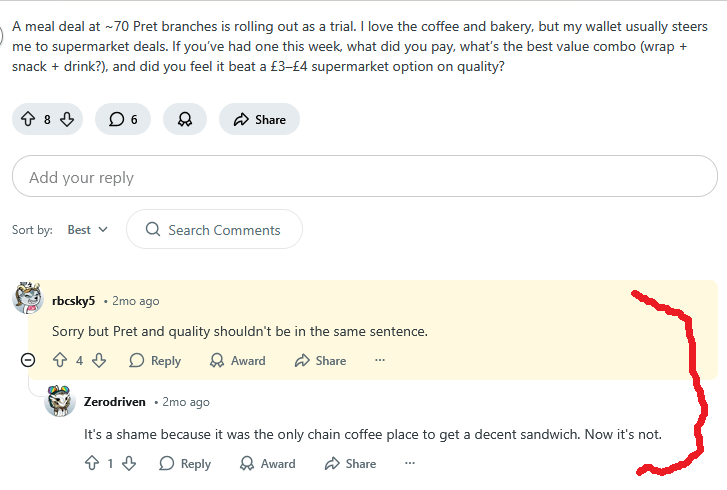Click Zerodriven's avatar image
The height and width of the screenshot is (490, 727).
tap(61, 401)
